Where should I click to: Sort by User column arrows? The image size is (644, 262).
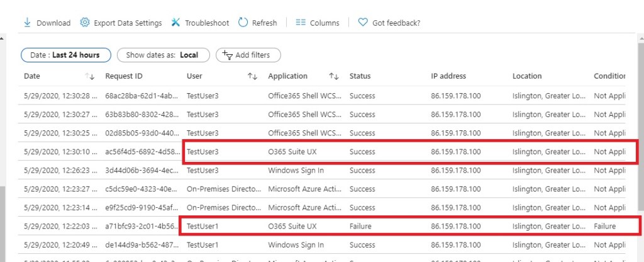[x=252, y=76]
